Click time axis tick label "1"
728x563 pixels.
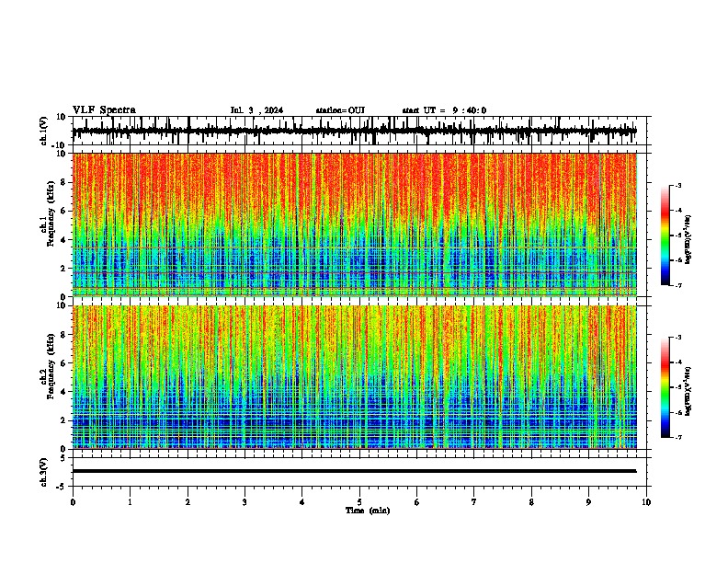[x=130, y=502]
